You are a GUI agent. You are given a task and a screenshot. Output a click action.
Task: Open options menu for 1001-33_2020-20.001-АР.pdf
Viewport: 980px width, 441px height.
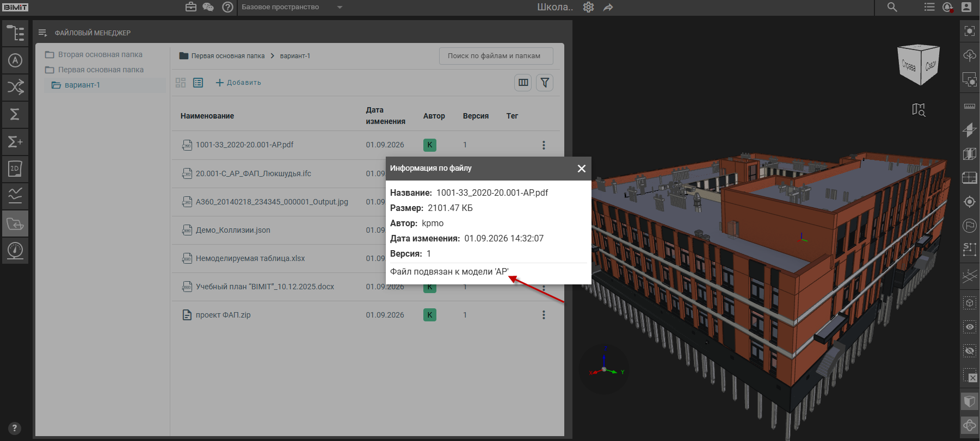[x=544, y=145]
